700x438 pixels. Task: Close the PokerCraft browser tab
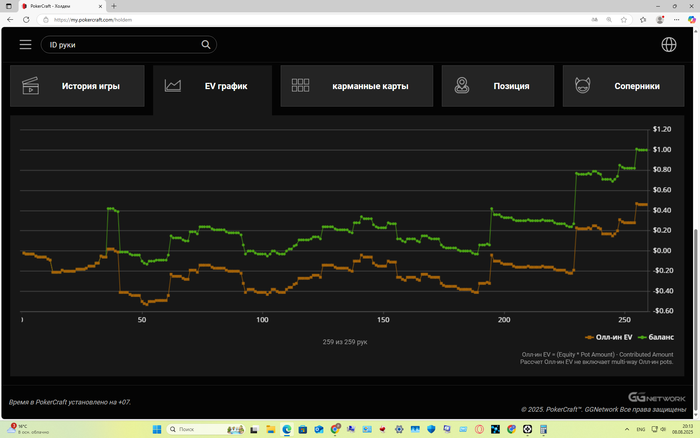[x=100, y=6]
